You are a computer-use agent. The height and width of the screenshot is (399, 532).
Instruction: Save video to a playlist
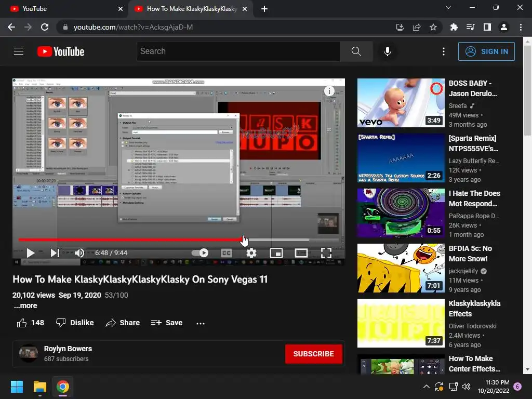click(167, 323)
